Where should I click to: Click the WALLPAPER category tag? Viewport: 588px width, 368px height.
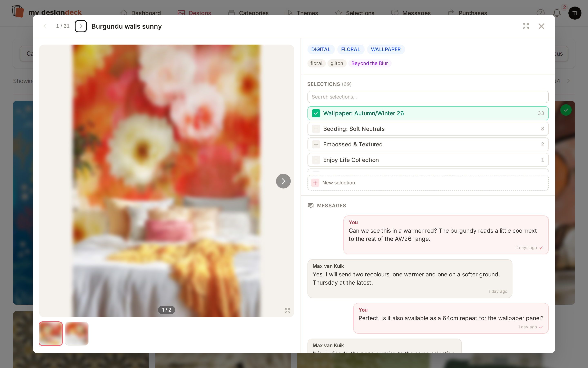(x=386, y=49)
